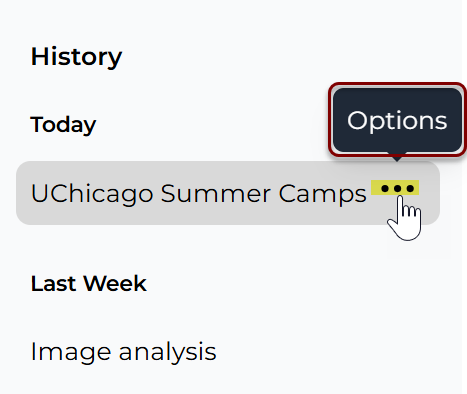Click the small arrow beneath the Options tooltip
This screenshot has width=467, height=394.
[x=397, y=157]
